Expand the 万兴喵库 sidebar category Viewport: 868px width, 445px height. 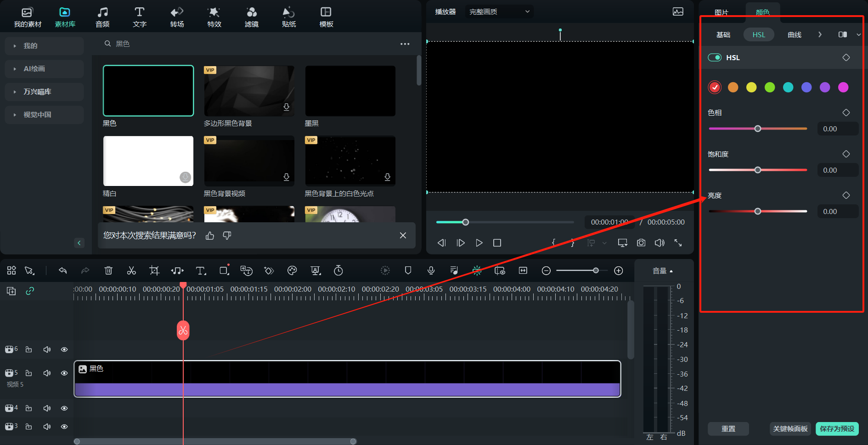tap(37, 92)
